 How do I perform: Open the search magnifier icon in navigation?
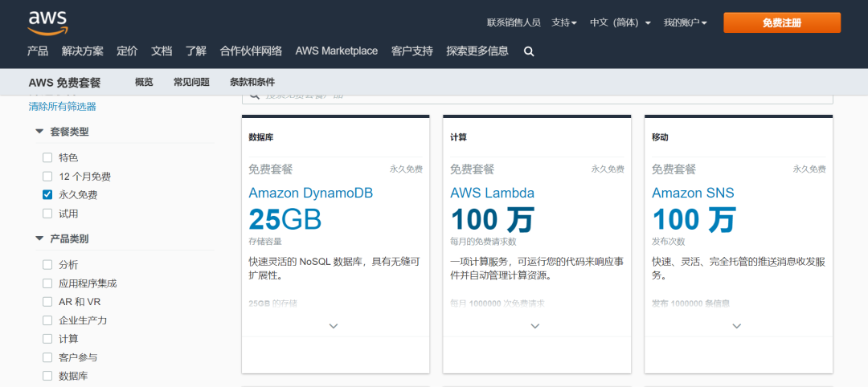tap(529, 51)
